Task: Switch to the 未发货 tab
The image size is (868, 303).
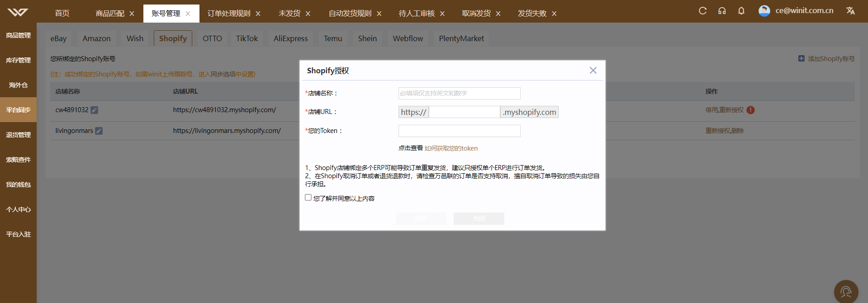Action: click(289, 14)
